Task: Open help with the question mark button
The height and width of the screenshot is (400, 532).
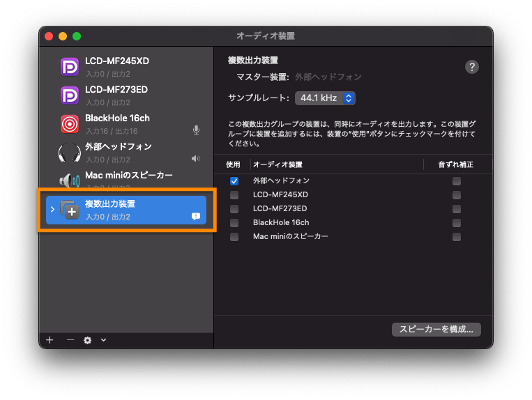Action: (471, 67)
